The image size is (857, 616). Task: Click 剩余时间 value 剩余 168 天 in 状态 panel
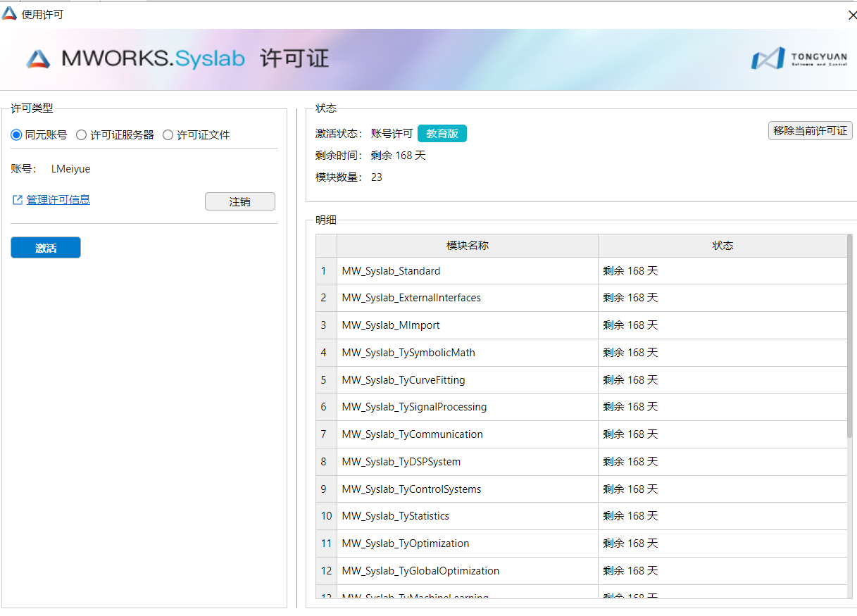coord(399,156)
